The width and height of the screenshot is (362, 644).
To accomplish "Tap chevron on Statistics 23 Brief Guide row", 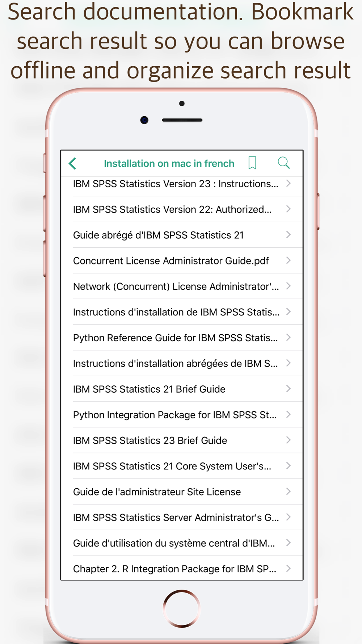I will coord(289,440).
